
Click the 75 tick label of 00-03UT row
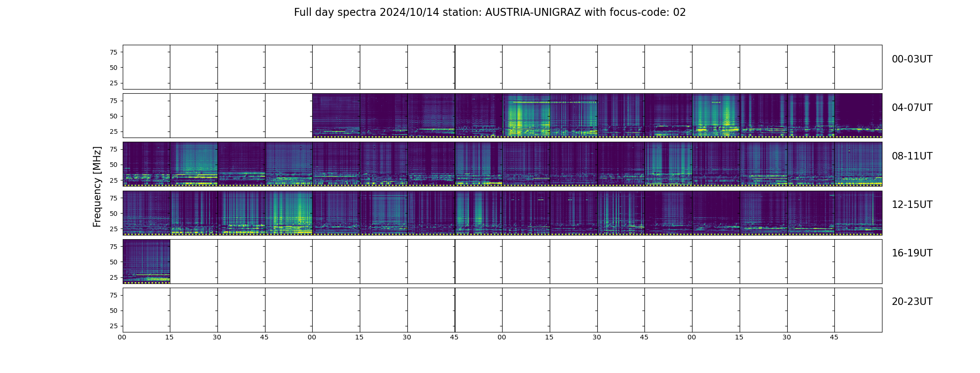(113, 52)
